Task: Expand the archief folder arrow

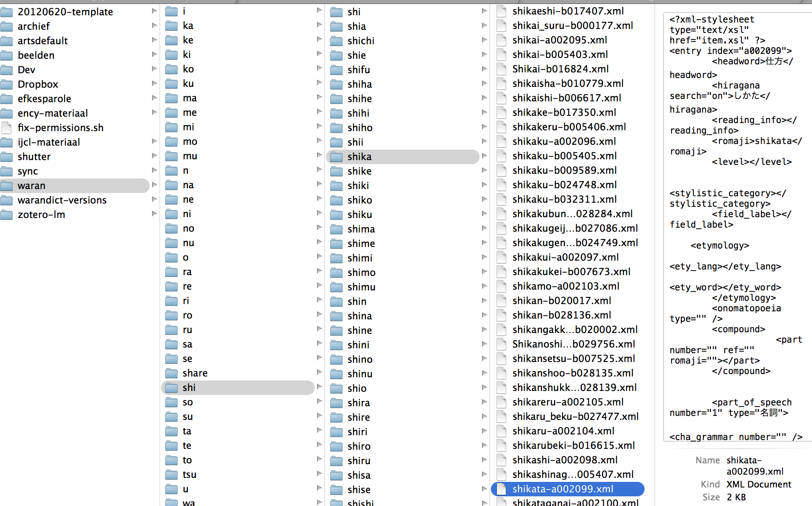Action: [154, 26]
